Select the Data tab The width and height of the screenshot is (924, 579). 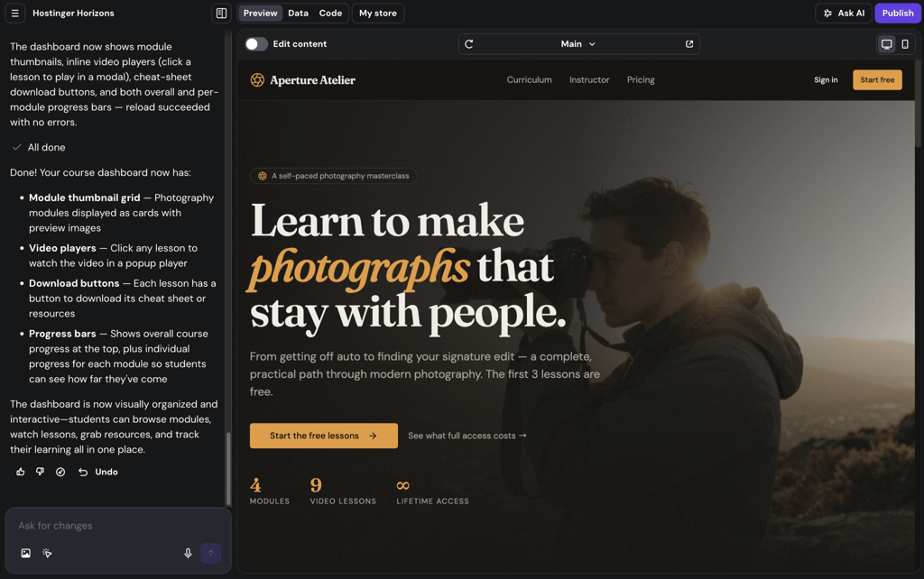[x=298, y=13]
